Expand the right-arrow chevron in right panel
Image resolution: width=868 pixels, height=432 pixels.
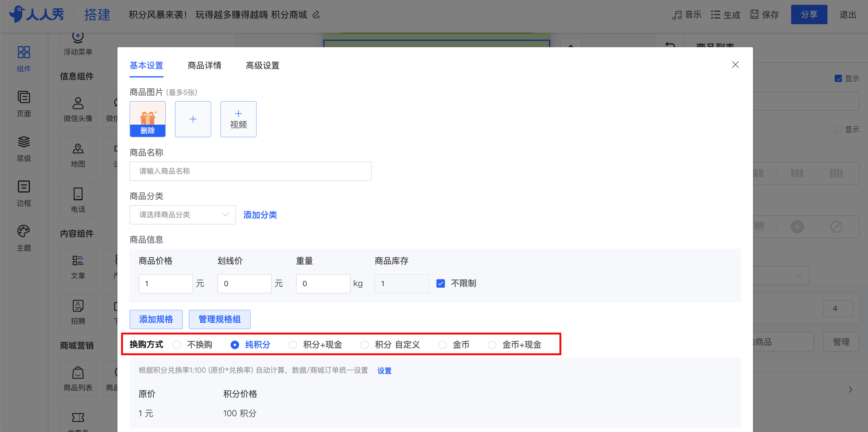(x=850, y=390)
